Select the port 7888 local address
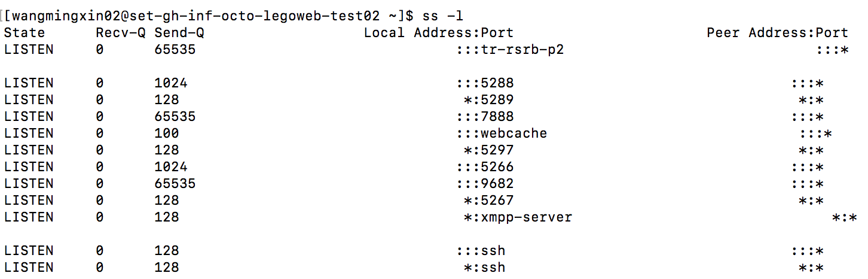 485,116
